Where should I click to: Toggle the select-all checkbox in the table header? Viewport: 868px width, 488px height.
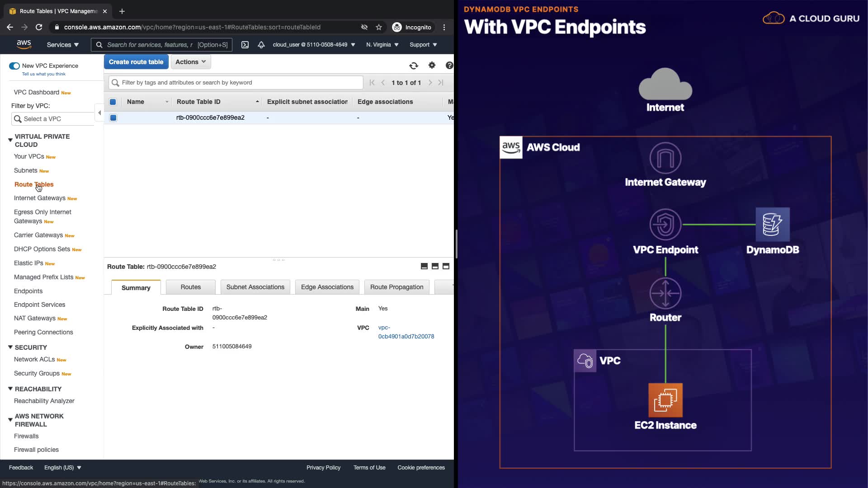113,102
